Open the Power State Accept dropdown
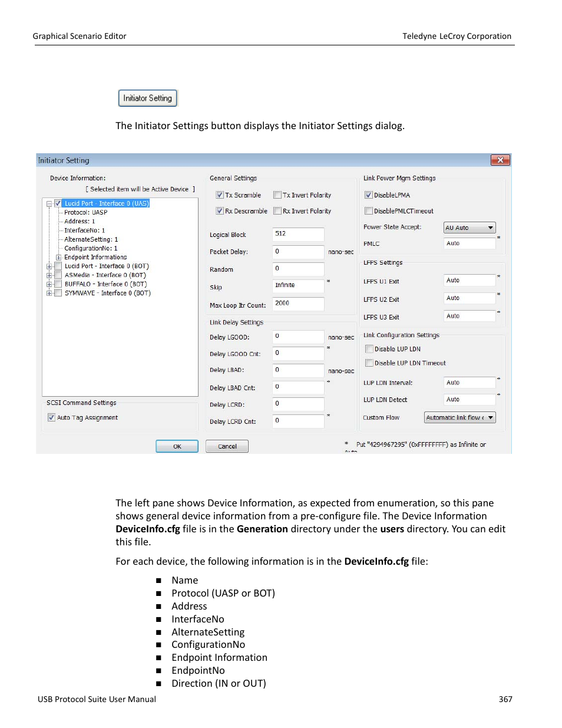 pyautogui.click(x=470, y=228)
